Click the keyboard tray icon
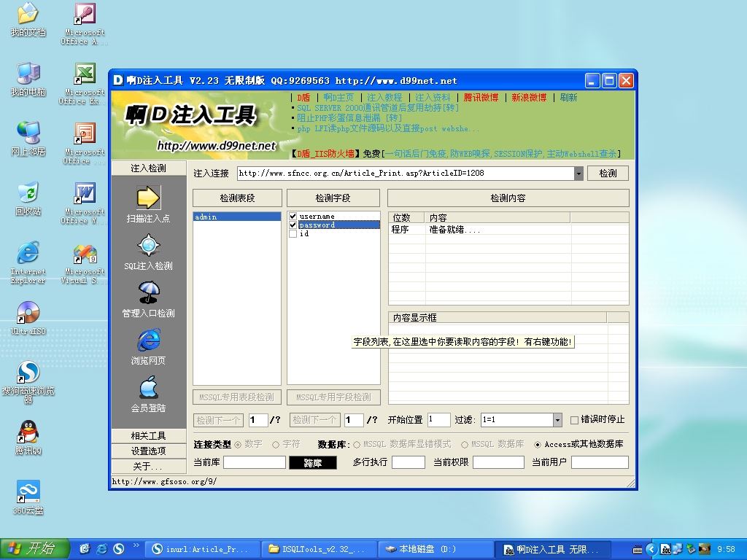The height and width of the screenshot is (560, 747). pos(638,550)
